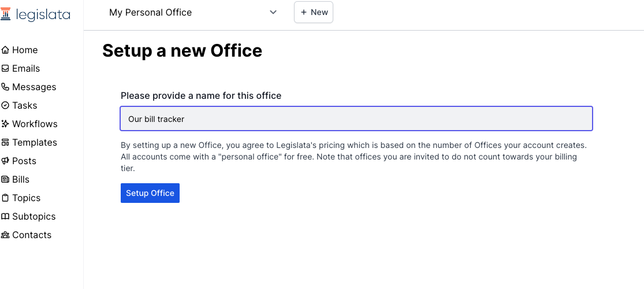Go to the Workflows menu item
The height and width of the screenshot is (289, 644).
35,124
